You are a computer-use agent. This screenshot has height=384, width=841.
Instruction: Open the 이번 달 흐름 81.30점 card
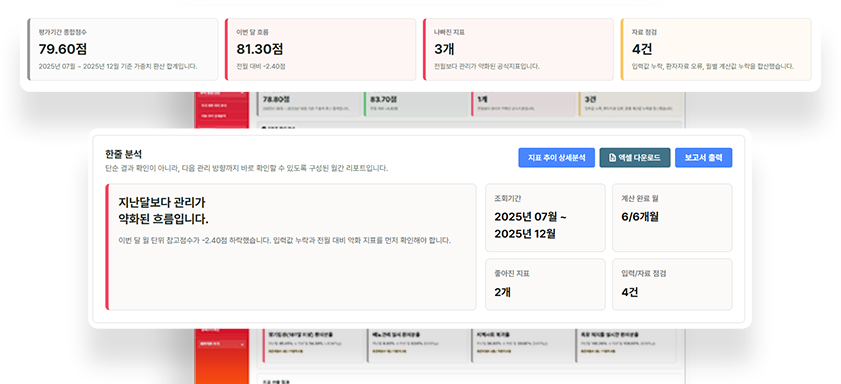click(x=320, y=49)
